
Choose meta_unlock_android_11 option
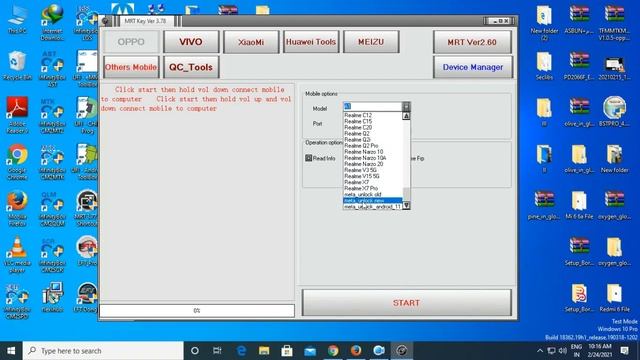point(373,207)
